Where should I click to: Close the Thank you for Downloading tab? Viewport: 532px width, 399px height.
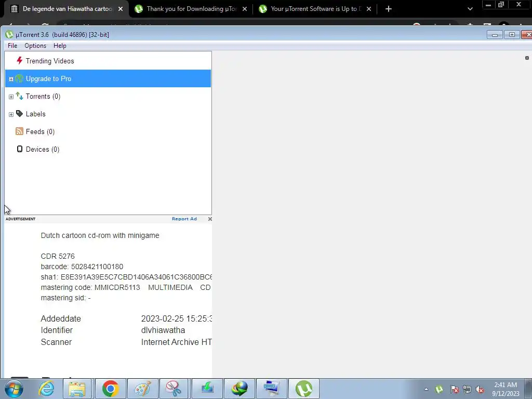click(x=245, y=9)
